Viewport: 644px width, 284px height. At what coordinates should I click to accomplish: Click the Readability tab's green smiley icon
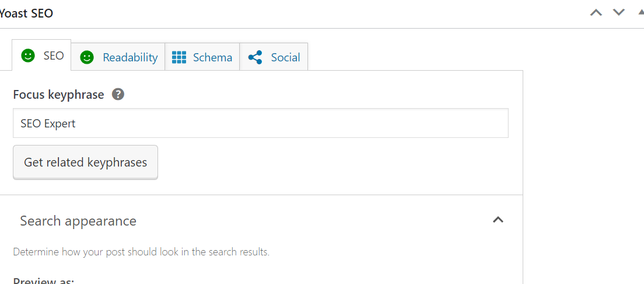[87, 57]
